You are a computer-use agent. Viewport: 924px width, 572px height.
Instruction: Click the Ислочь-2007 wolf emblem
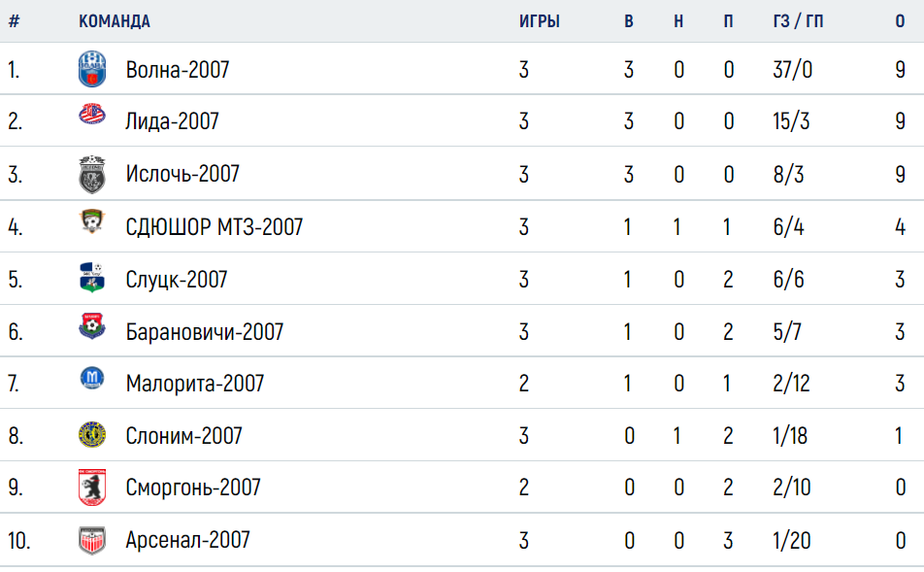[92, 175]
